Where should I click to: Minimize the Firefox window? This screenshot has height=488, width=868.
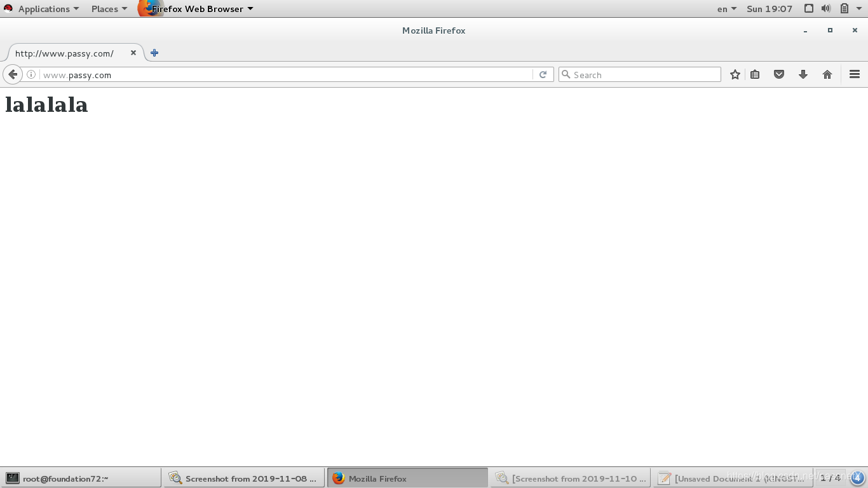pyautogui.click(x=805, y=30)
